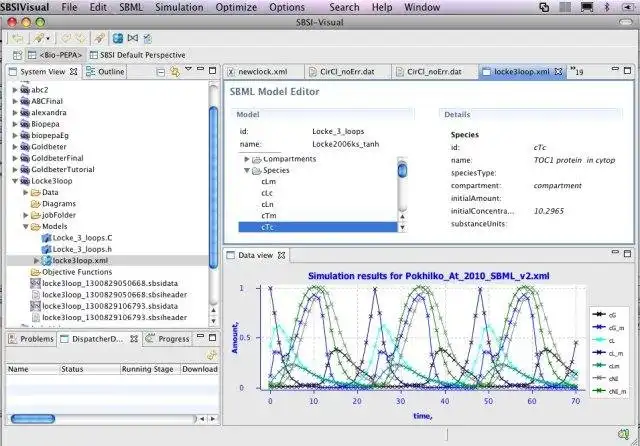The width and height of the screenshot is (640, 446).
Task: Click the Open Perspective icon
Action: [x=17, y=55]
